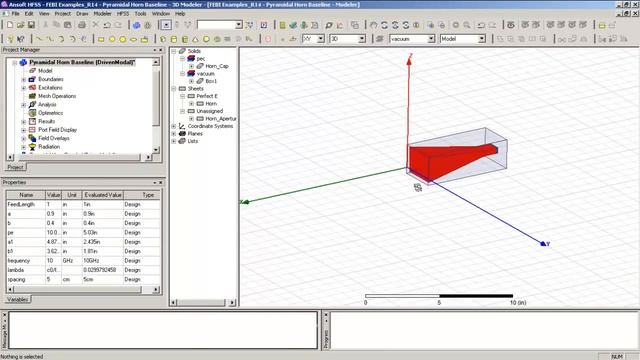Select the Horn sheet in the model tree

click(211, 104)
